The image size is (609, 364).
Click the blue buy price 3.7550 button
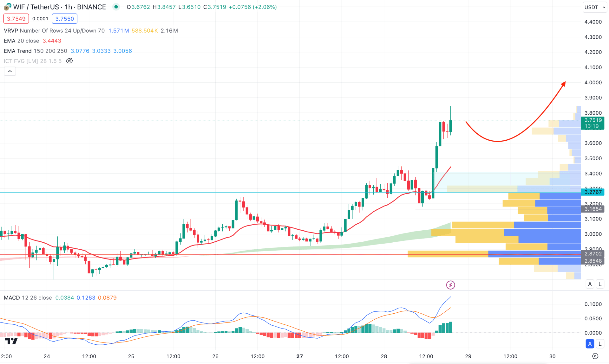[64, 19]
